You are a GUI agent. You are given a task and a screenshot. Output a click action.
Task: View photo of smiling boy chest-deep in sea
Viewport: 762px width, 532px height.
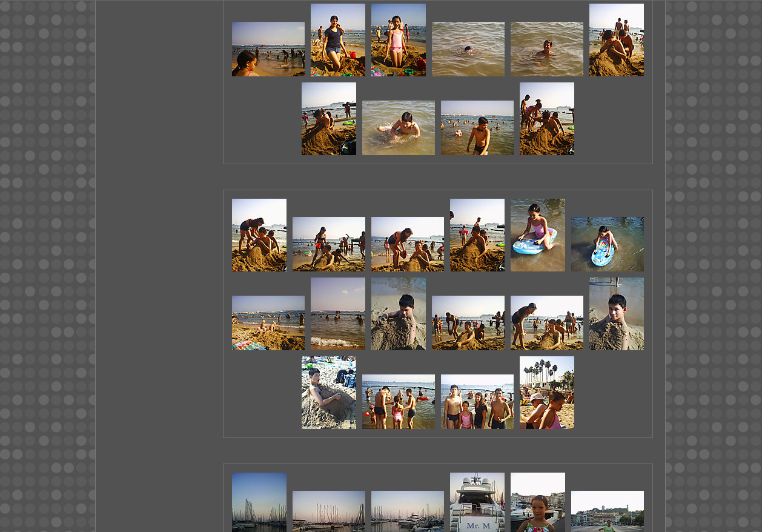546,49
